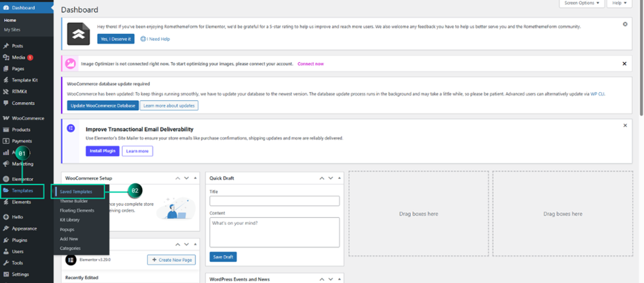Image resolution: width=644 pixels, height=283 pixels.
Task: Click Yes, I Deserve it button
Action: 116,39
